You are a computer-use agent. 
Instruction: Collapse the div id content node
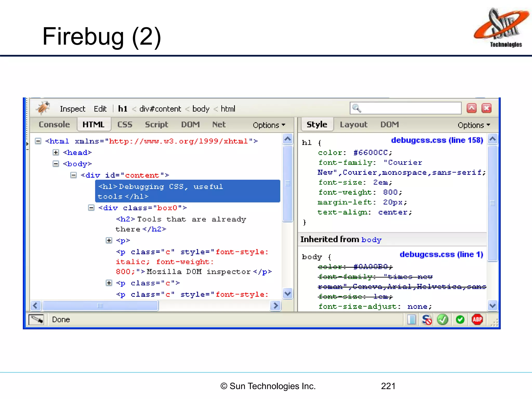(x=74, y=175)
